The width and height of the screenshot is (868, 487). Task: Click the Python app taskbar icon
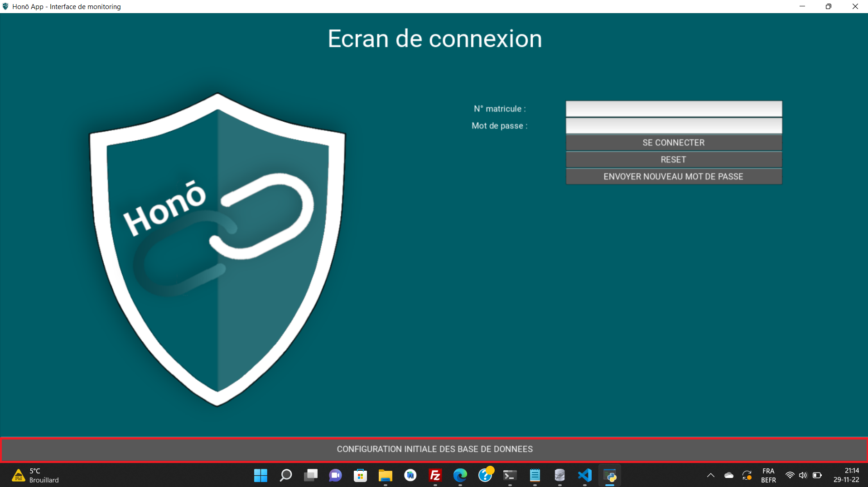[610, 475]
